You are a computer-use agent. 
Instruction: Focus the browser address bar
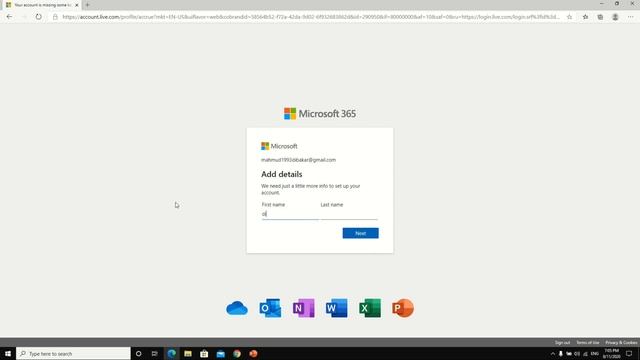click(310, 17)
